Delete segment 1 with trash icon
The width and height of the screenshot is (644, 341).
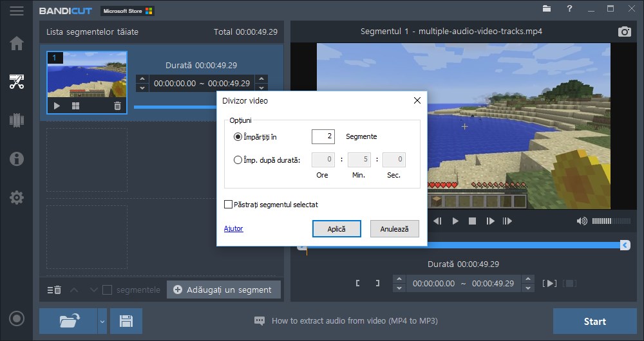coord(117,106)
